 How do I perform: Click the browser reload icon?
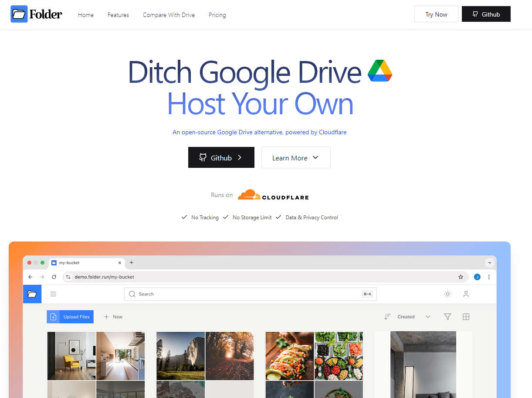point(54,277)
